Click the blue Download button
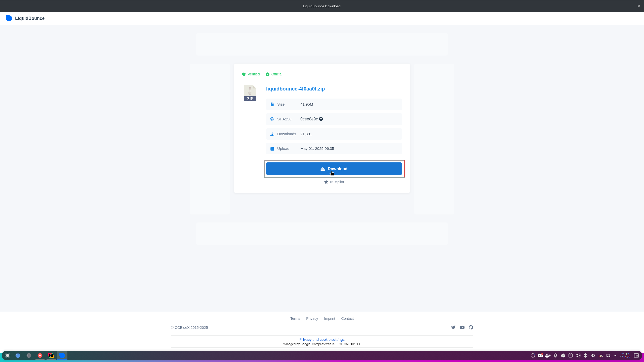This screenshot has height=362, width=644. tap(334, 169)
